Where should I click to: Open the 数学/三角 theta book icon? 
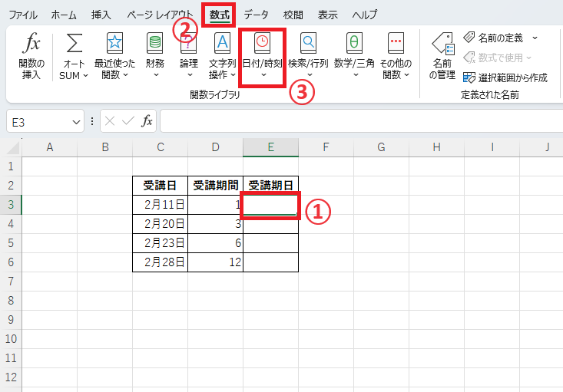coord(354,43)
